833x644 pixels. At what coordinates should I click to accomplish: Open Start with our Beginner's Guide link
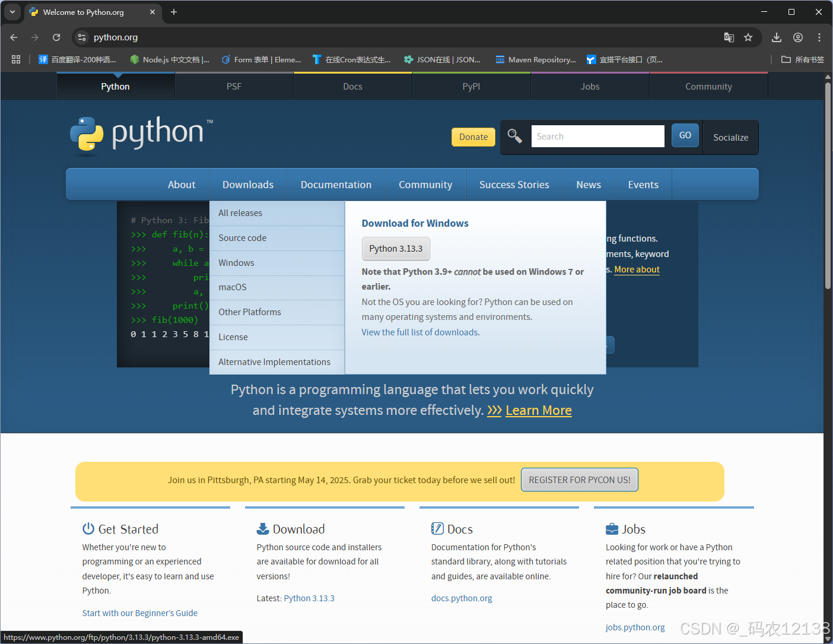click(x=140, y=613)
